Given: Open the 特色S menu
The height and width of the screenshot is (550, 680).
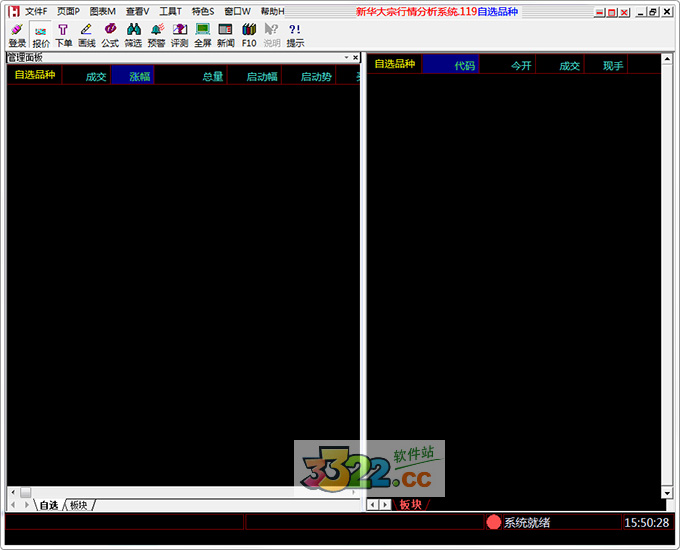Looking at the screenshot, I should 203,11.
